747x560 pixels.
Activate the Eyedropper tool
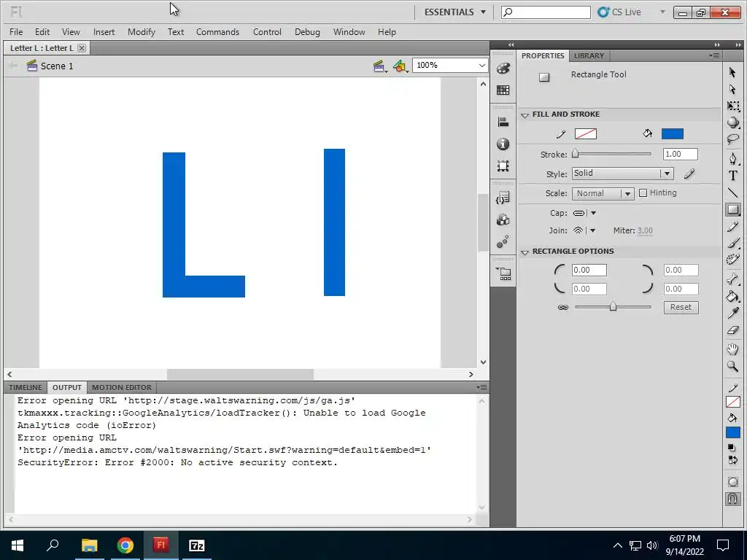[x=732, y=313]
